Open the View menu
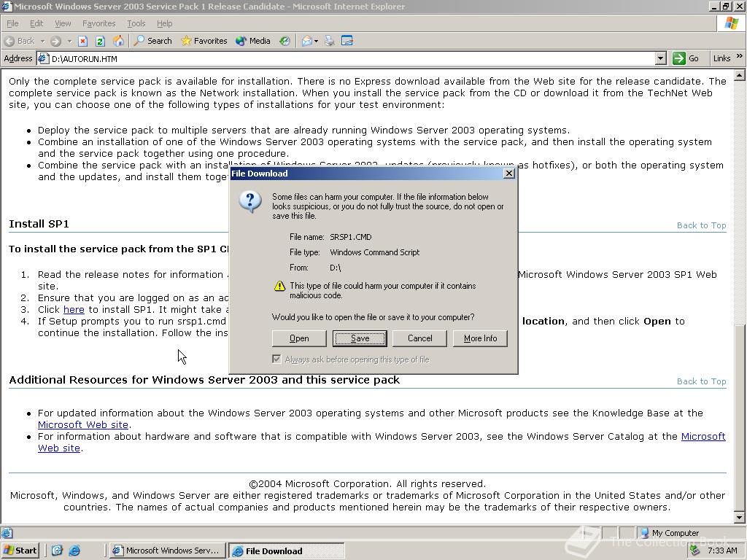 (x=63, y=23)
